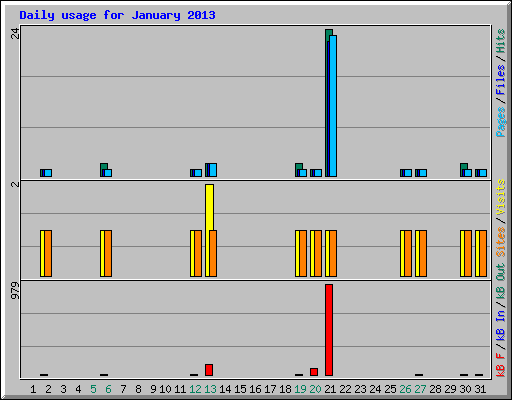The height and width of the screenshot is (400, 512).
Task: Select the cyan Pages bar for day 26
Action: tap(408, 173)
